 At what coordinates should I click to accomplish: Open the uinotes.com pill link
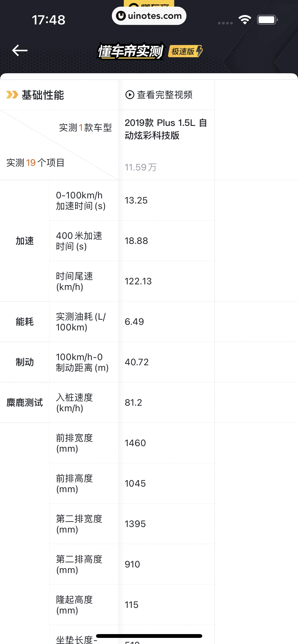tap(149, 16)
